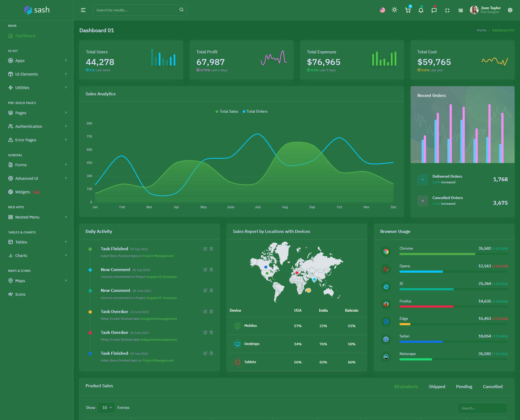Edit the Task Overdue 14 June entry
Viewport: 520px width, 420px height.
click(x=205, y=311)
